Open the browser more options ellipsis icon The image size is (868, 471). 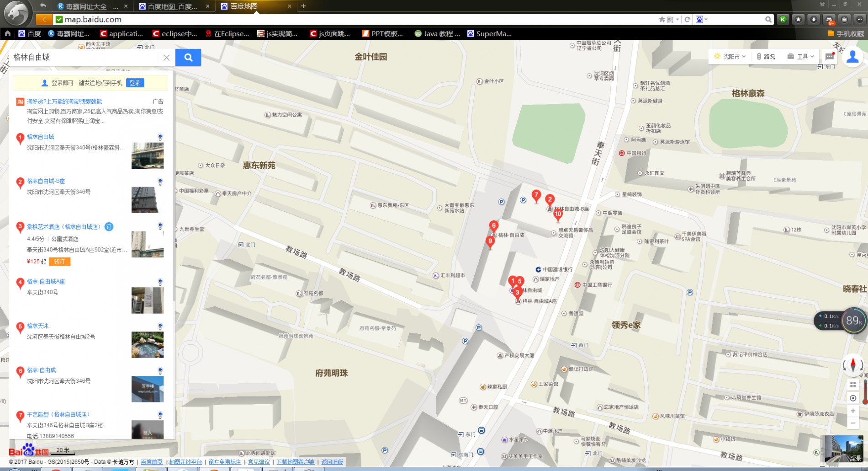[860, 19]
